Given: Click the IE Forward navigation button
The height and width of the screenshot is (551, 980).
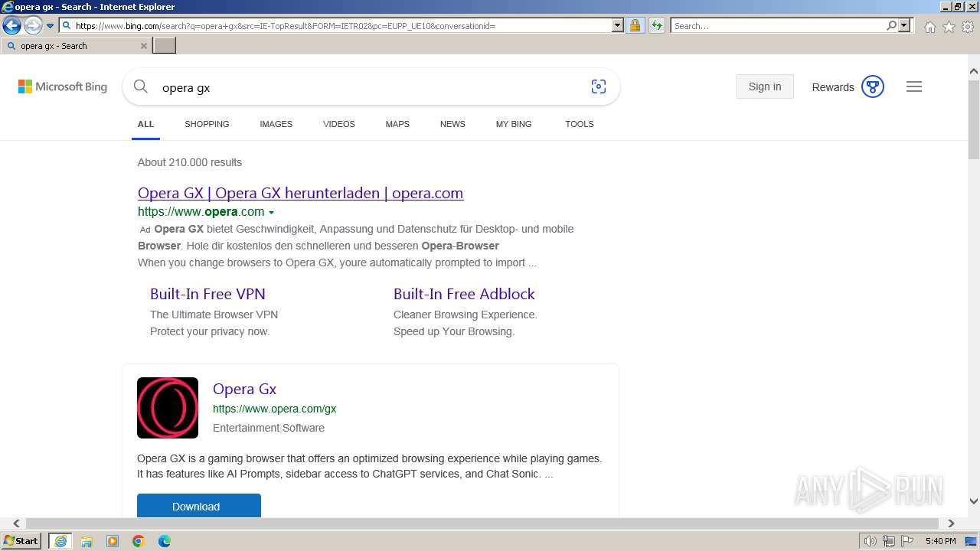Looking at the screenshot, I should point(33,26).
